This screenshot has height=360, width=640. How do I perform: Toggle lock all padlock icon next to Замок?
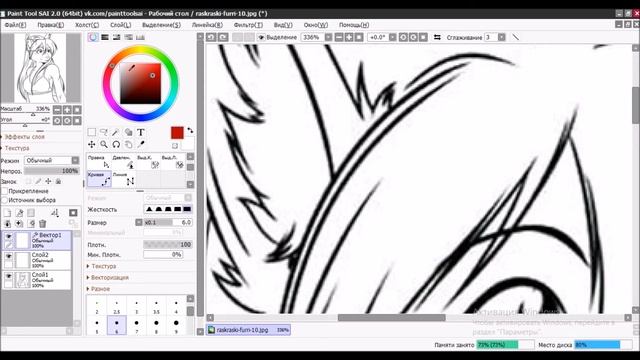(58, 181)
